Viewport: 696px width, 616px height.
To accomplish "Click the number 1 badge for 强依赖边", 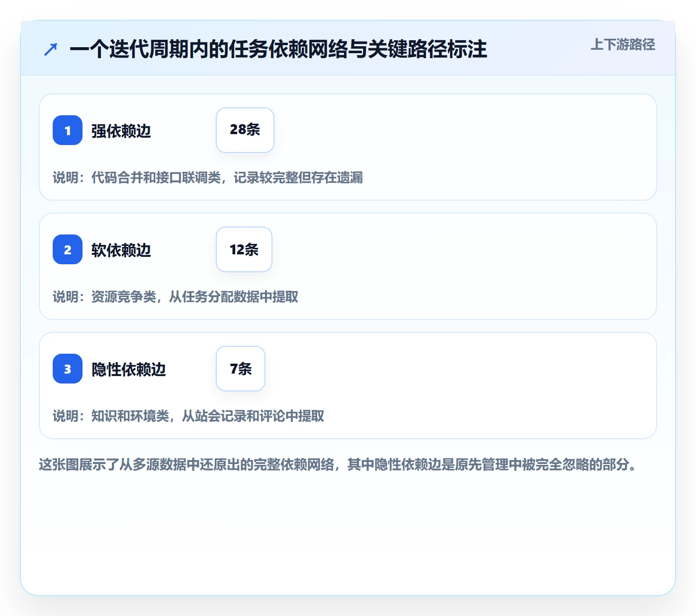I will 68,130.
